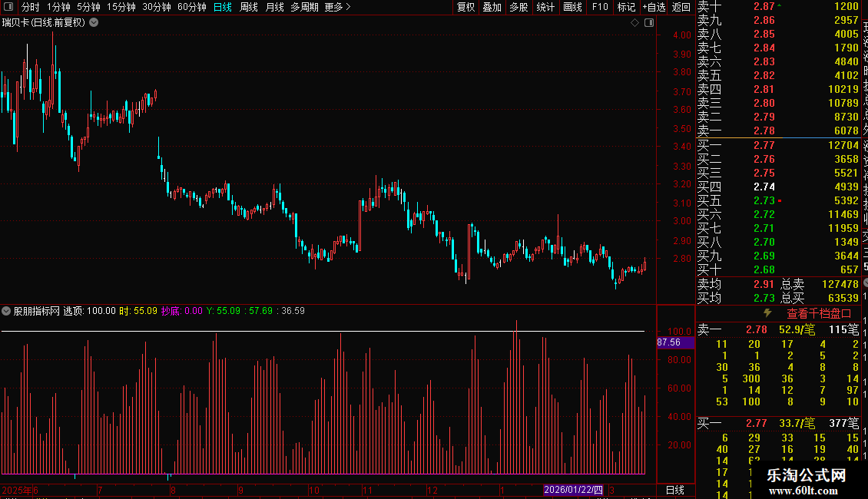The height and width of the screenshot is (499, 868).
Task: Click 总买 volume 63539
Action: tap(843, 298)
